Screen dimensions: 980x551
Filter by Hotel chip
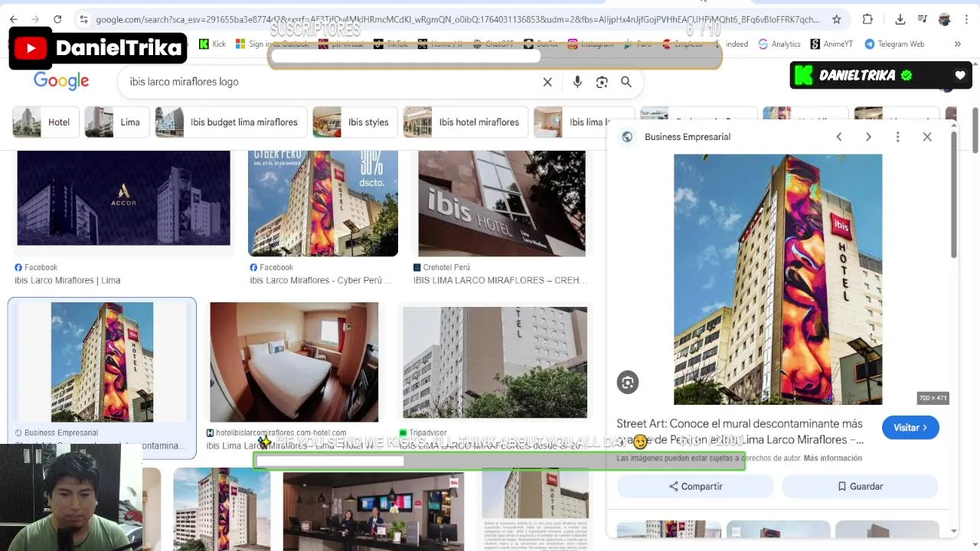pyautogui.click(x=45, y=122)
